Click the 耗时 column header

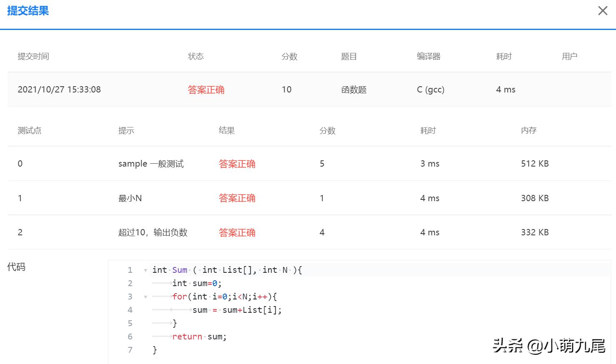click(x=504, y=56)
